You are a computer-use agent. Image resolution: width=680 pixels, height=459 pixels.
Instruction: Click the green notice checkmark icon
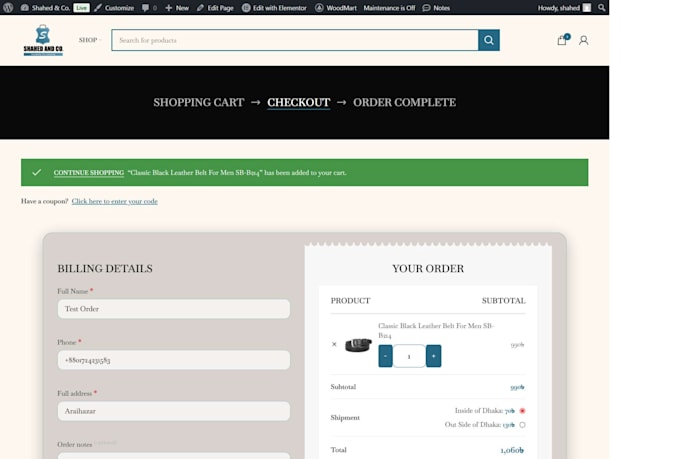(37, 172)
